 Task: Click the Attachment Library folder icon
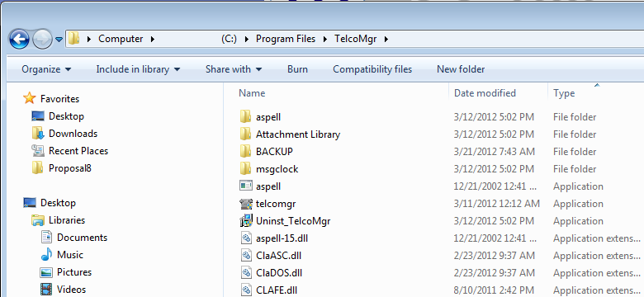coord(245,134)
